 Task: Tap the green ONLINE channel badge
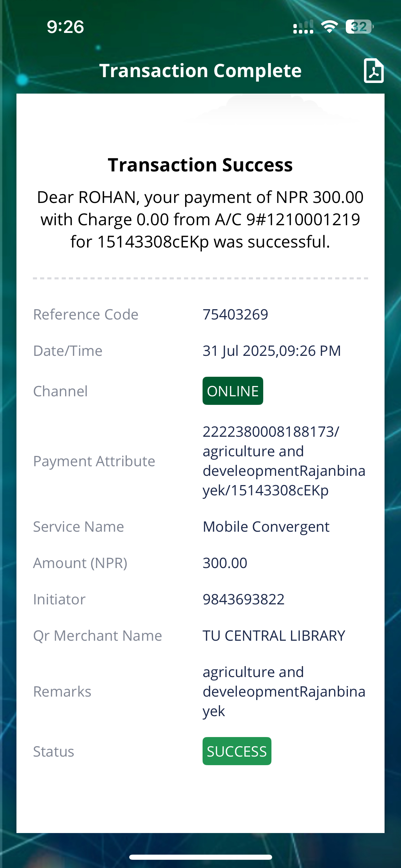point(233,391)
